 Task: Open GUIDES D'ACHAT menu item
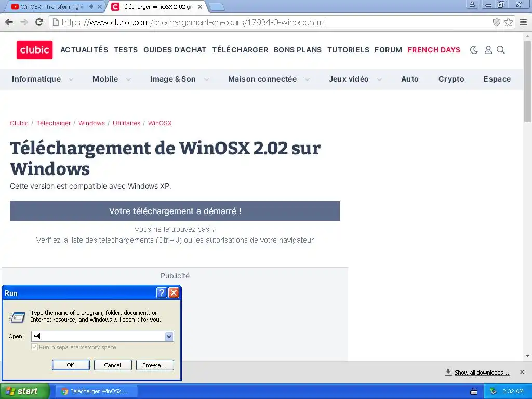[x=175, y=50]
